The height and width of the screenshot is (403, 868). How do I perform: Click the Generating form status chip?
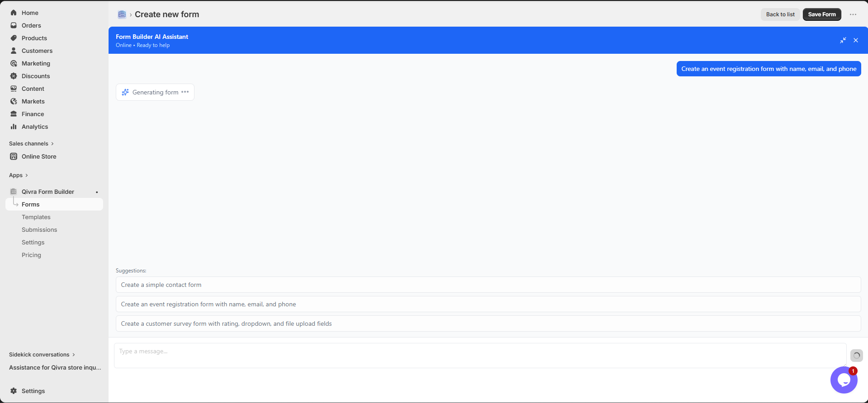[x=155, y=92]
